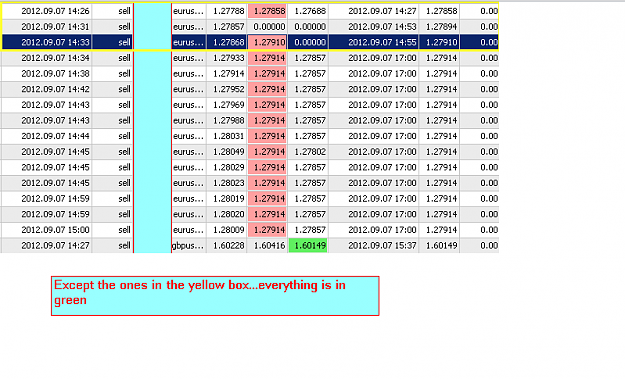This screenshot has height=379, width=625.
Task: Click the sell cell in the 14:26 row
Action: pyautogui.click(x=124, y=11)
